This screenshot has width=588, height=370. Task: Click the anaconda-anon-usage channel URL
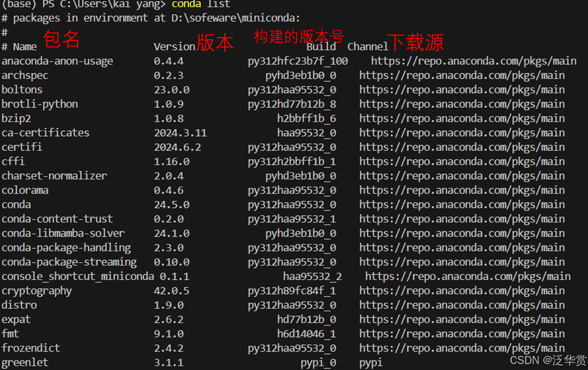(x=473, y=61)
